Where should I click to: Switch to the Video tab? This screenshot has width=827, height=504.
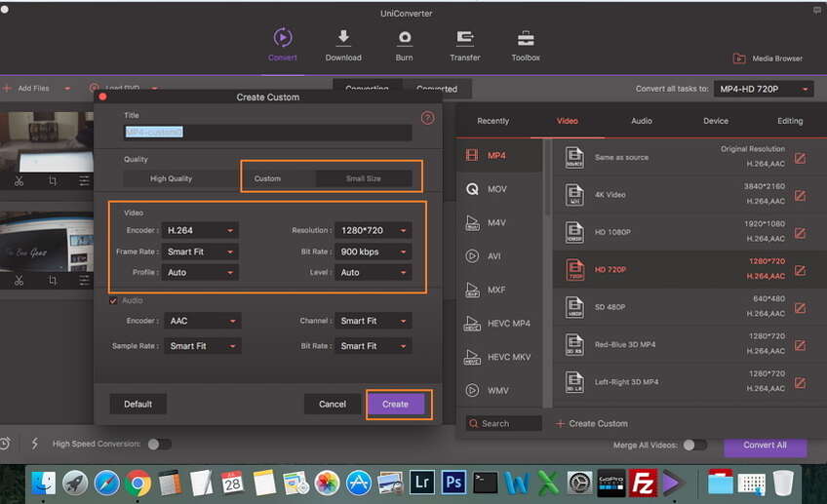click(x=568, y=121)
